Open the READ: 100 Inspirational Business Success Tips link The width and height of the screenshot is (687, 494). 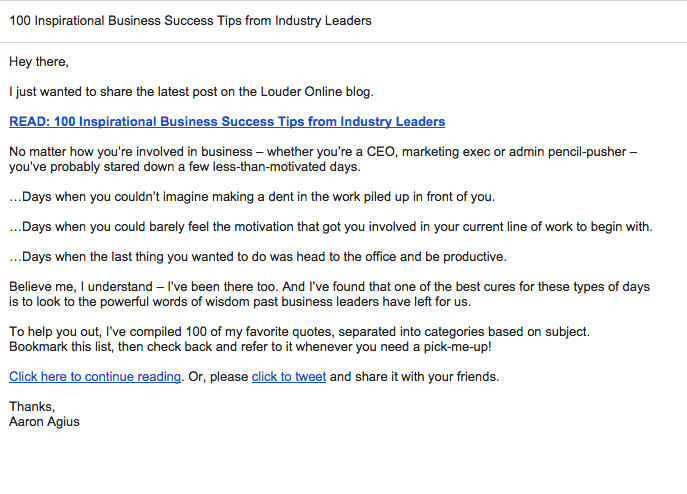coord(227,121)
